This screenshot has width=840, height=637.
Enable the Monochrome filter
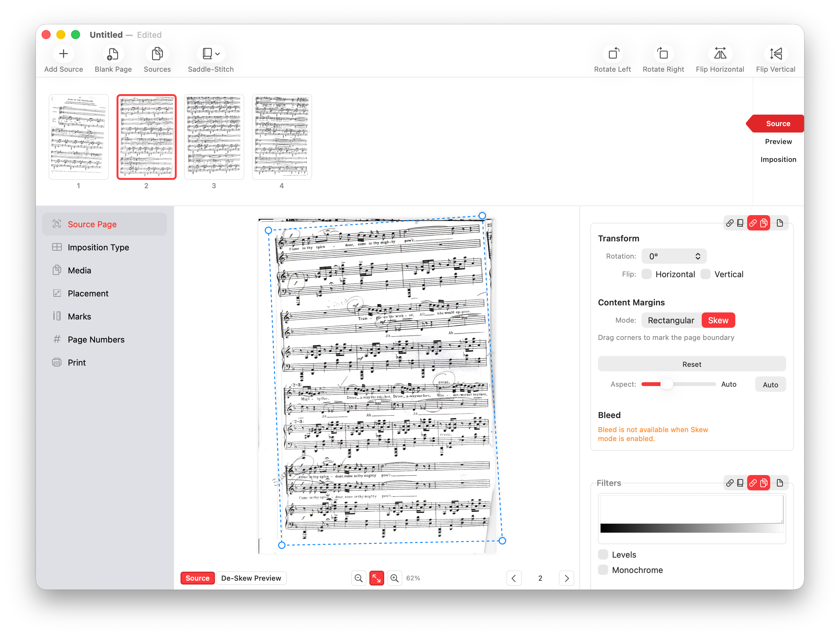click(x=603, y=570)
